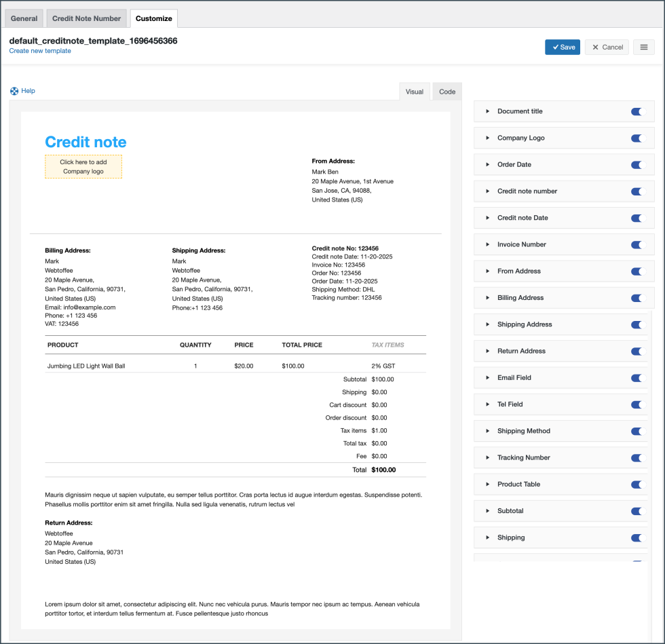Toggle the Order Date switch

tap(639, 165)
